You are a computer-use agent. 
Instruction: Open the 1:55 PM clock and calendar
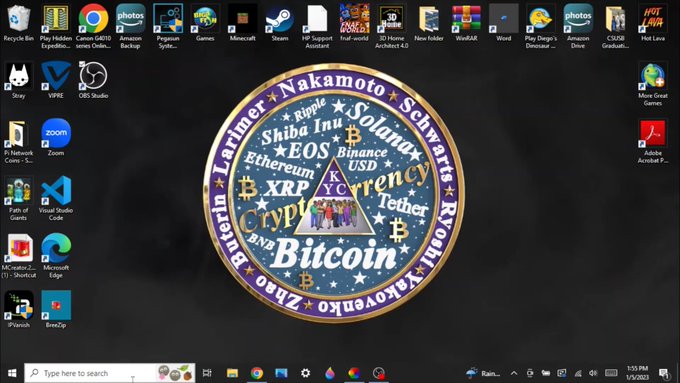point(637,373)
